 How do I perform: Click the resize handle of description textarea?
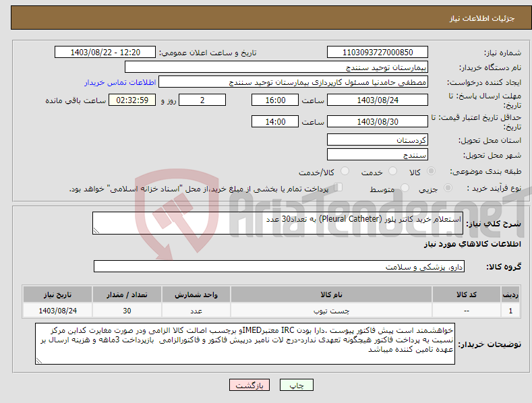96,230
